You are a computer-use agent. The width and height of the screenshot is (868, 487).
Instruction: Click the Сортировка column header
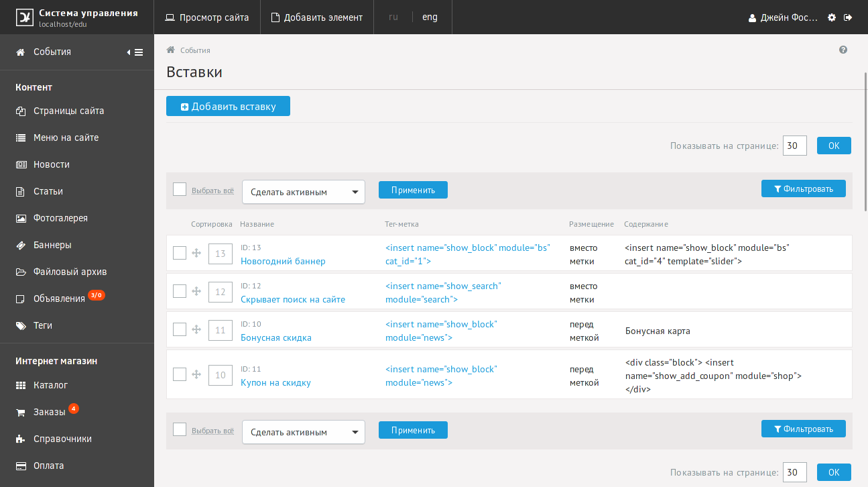pyautogui.click(x=211, y=224)
